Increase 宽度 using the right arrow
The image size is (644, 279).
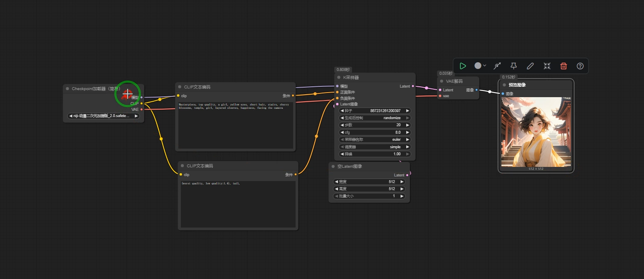pyautogui.click(x=402, y=182)
